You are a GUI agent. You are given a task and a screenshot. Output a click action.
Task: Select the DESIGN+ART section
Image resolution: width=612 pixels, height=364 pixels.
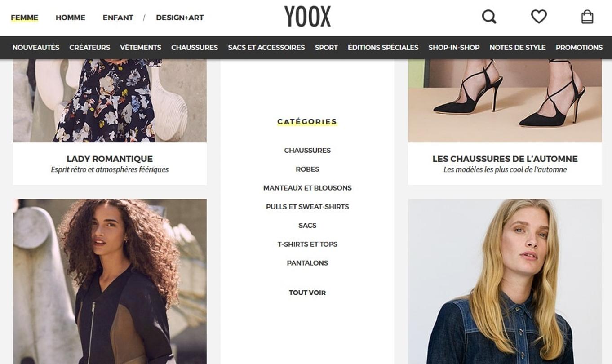[x=180, y=18]
